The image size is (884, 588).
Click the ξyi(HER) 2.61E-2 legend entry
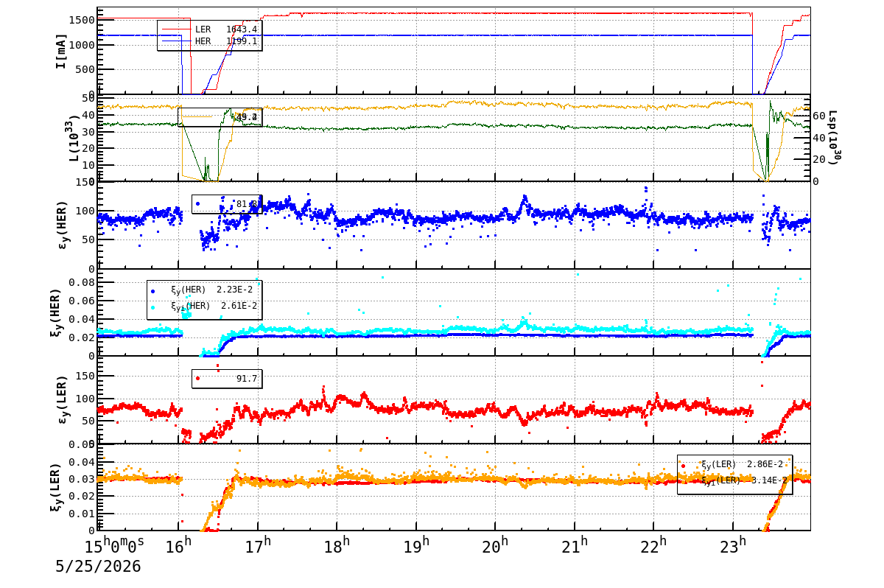pos(203,306)
